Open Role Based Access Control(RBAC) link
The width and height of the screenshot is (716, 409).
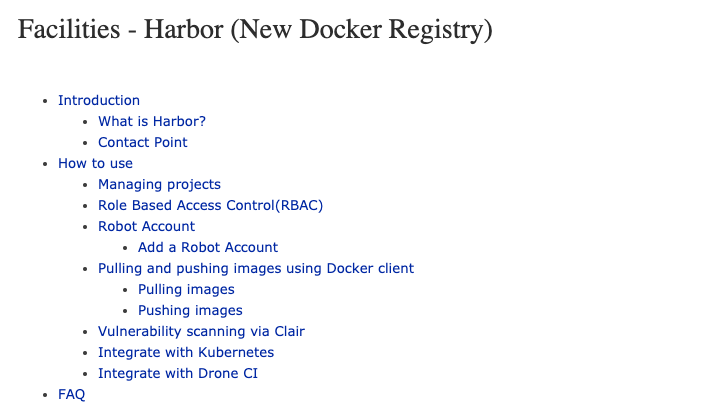tap(211, 205)
